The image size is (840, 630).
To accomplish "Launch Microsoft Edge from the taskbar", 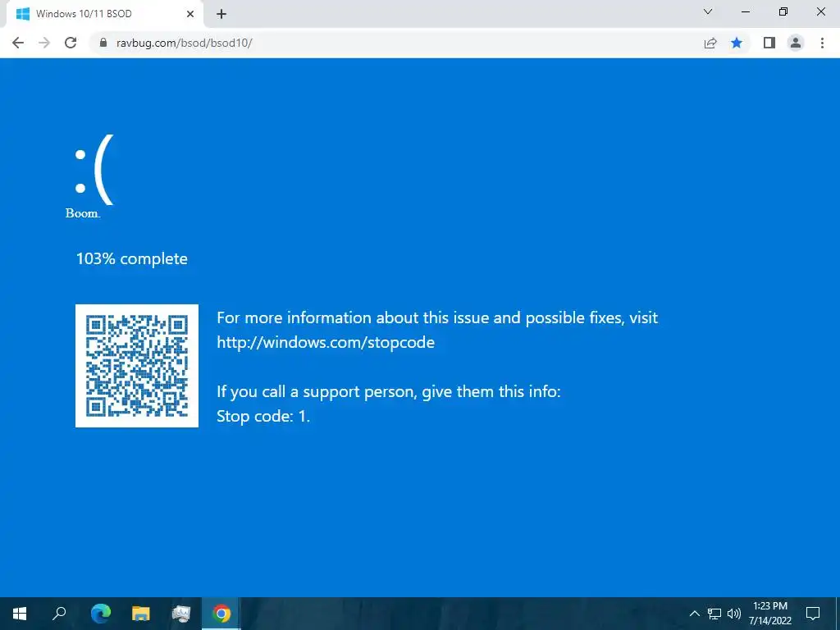I will [x=101, y=614].
